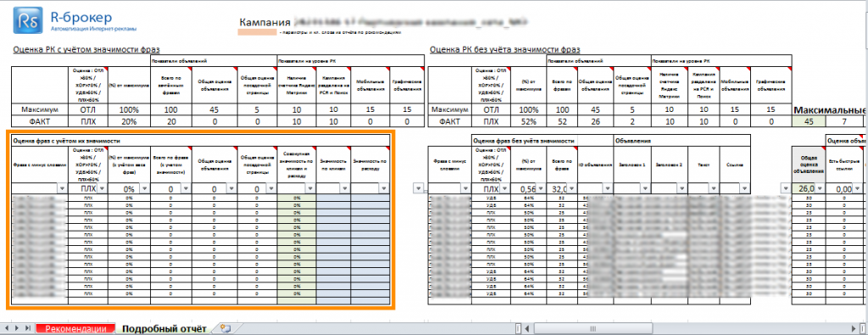Open the Значимость по расходу filter dropdown
The image size is (868, 335).
382,189
